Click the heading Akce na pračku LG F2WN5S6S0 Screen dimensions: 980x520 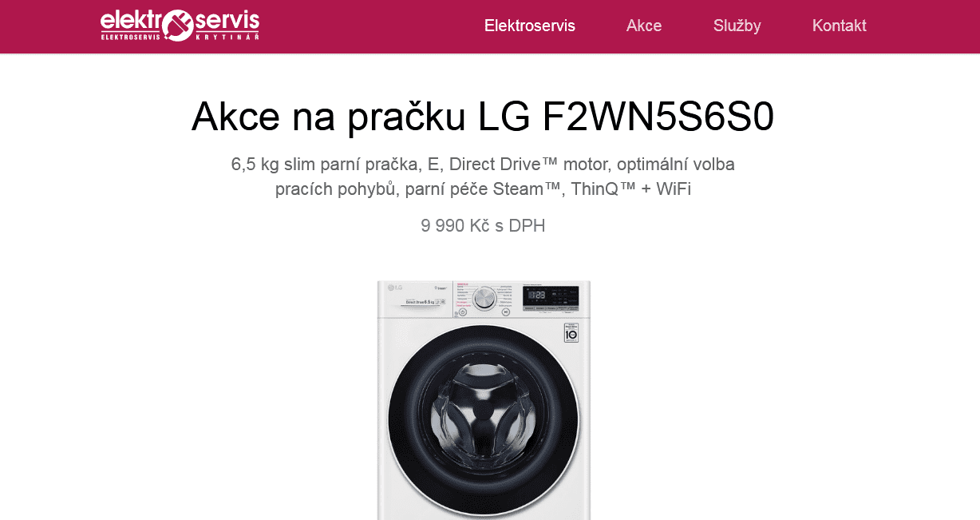(483, 117)
